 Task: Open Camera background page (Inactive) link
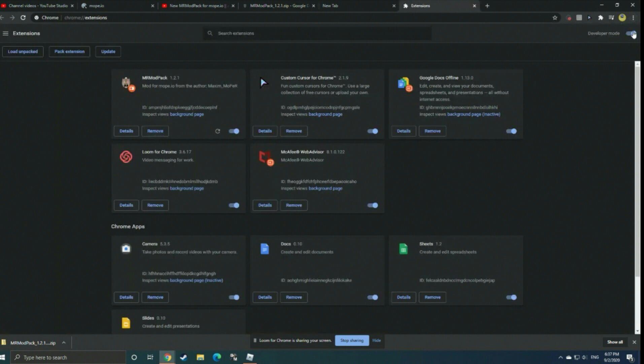coord(197,280)
